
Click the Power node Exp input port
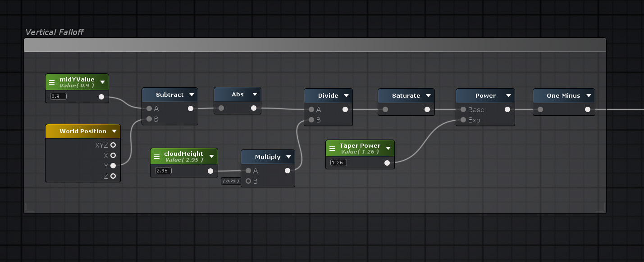click(x=463, y=120)
